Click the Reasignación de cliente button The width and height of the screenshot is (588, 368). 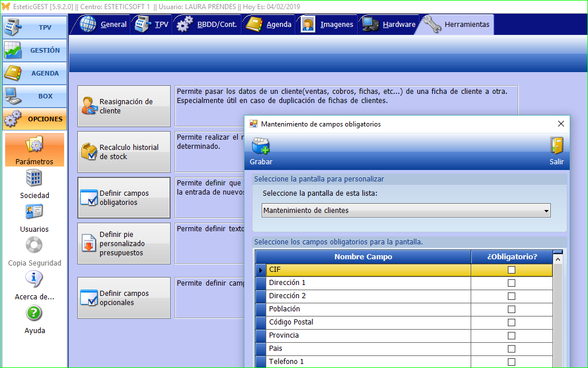[124, 106]
